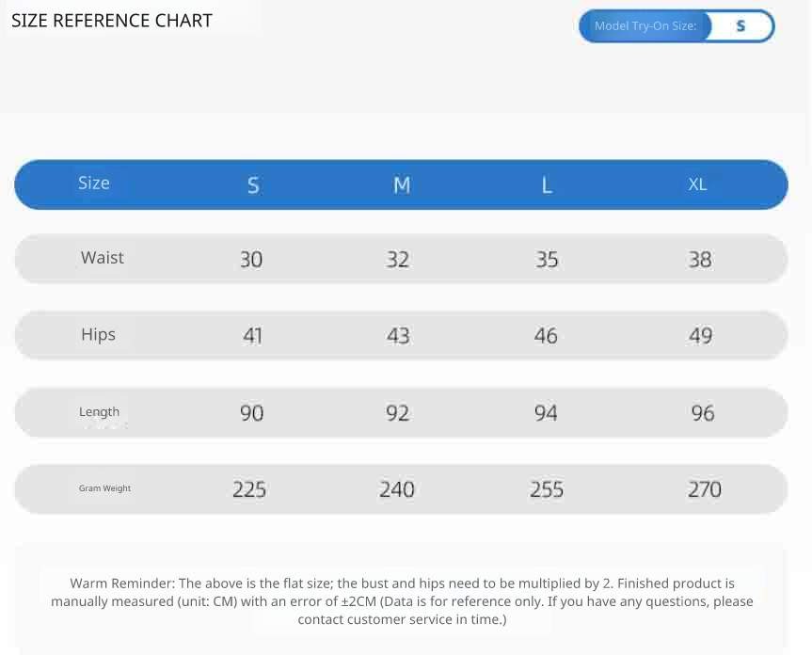Image resolution: width=812 pixels, height=655 pixels.
Task: Click waist value 30 for size S
Action: (251, 260)
